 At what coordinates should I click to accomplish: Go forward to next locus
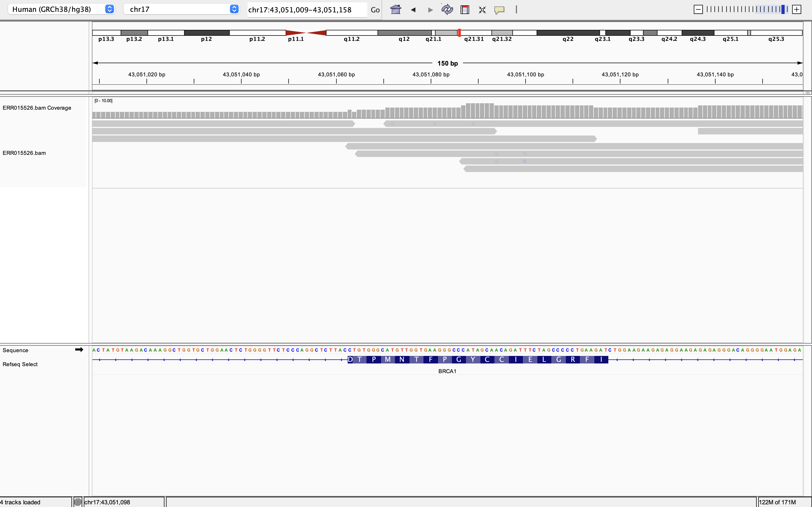430,10
